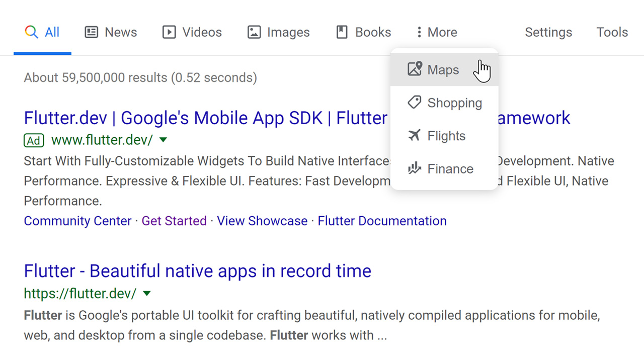Open Flutter Documentation link

[382, 221]
